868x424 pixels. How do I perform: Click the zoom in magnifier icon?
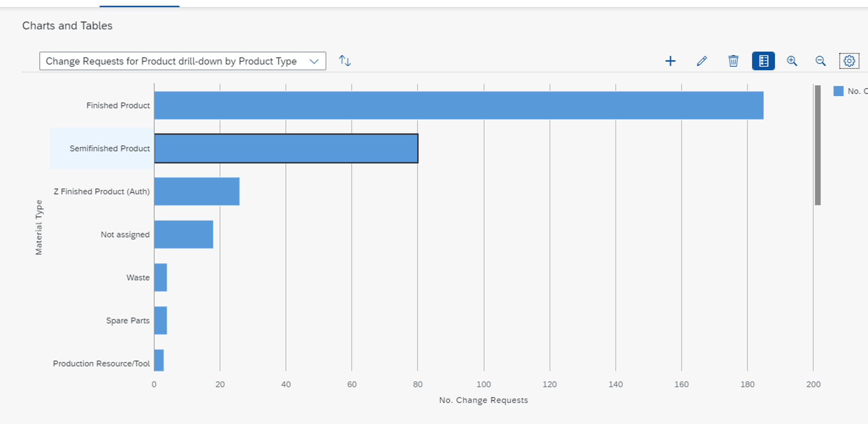point(792,61)
